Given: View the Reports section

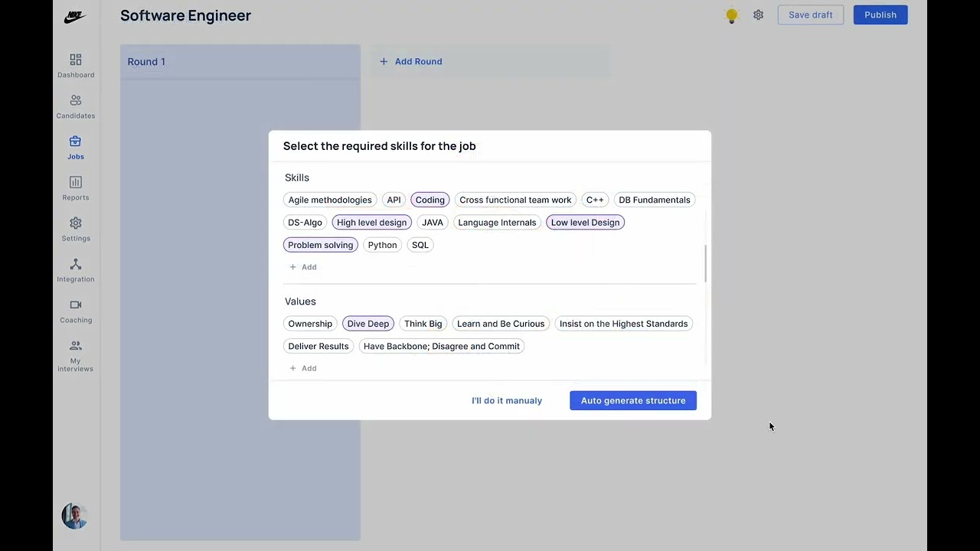Looking at the screenshot, I should [x=75, y=187].
